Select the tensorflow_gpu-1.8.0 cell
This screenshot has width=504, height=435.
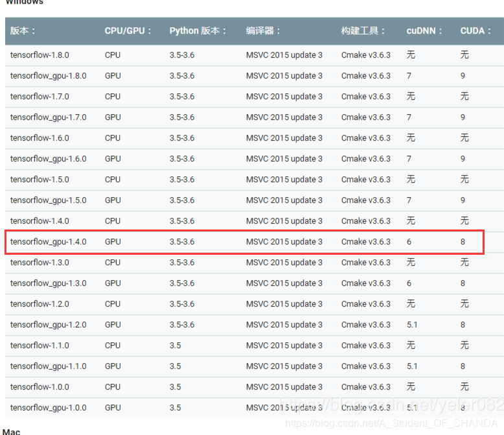click(x=48, y=76)
